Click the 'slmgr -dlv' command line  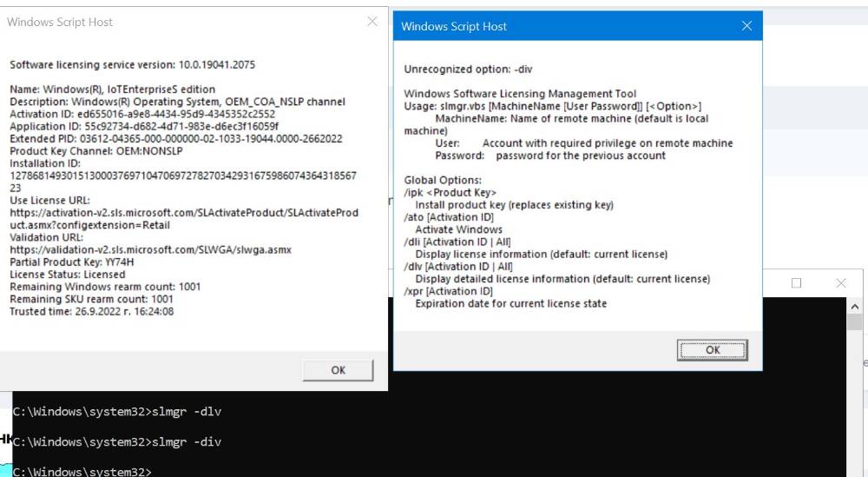pyautogui.click(x=117, y=412)
